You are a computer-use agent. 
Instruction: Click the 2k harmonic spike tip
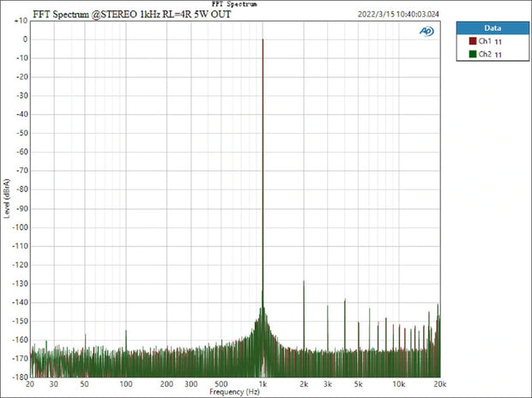[304, 281]
